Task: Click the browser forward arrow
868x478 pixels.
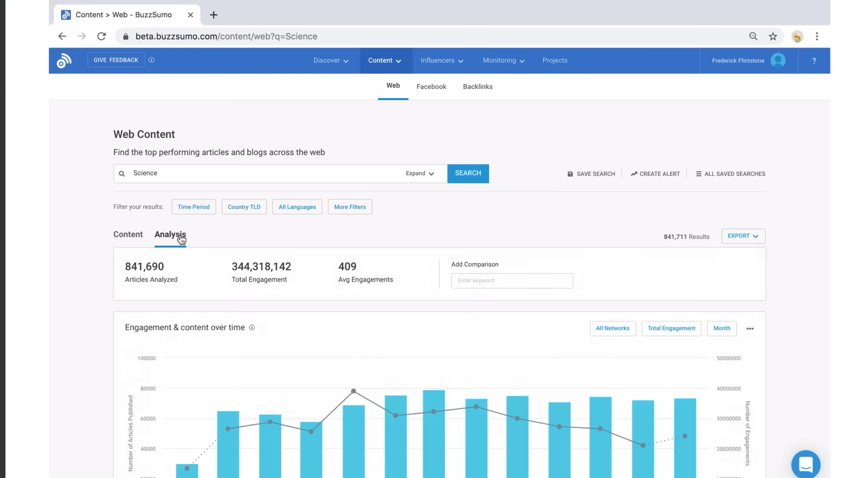Action: [x=82, y=36]
